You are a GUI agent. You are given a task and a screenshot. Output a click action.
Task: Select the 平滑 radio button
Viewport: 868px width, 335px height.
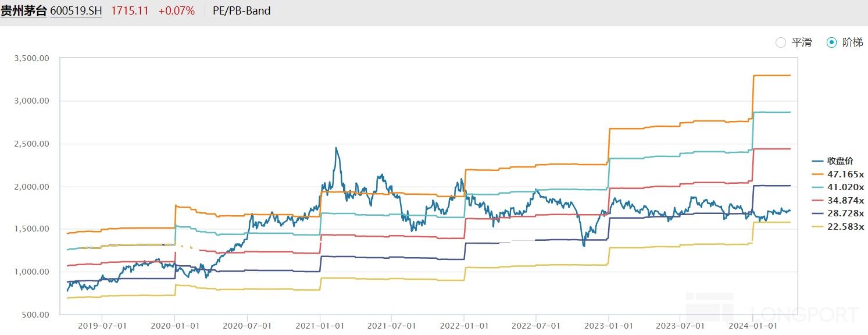[781, 42]
